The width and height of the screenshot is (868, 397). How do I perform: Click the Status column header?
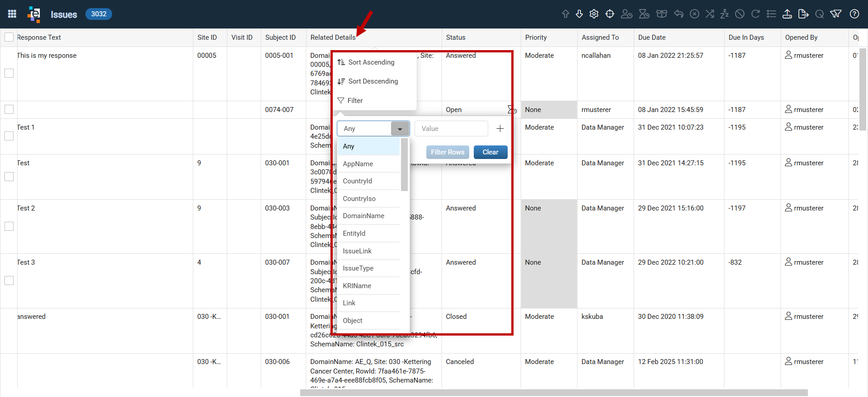click(x=481, y=37)
